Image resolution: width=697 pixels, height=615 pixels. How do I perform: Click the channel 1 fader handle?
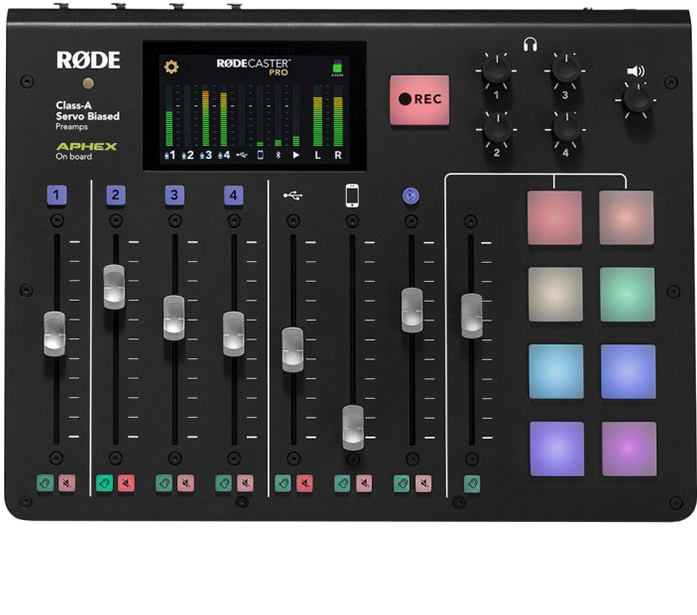tap(54, 334)
